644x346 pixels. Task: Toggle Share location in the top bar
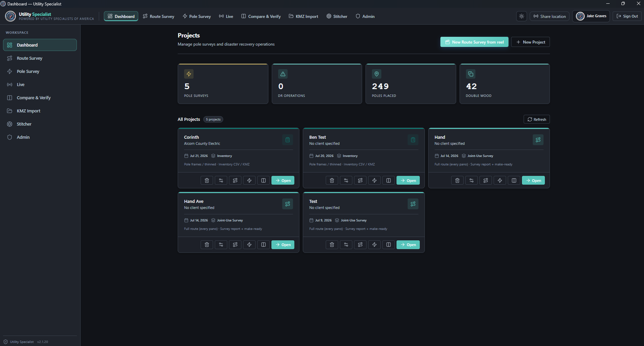pyautogui.click(x=550, y=16)
